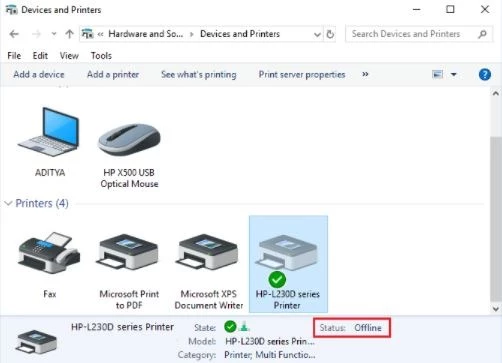Click the forward navigation arrow
This screenshot has height=363, width=502.
(36, 34)
